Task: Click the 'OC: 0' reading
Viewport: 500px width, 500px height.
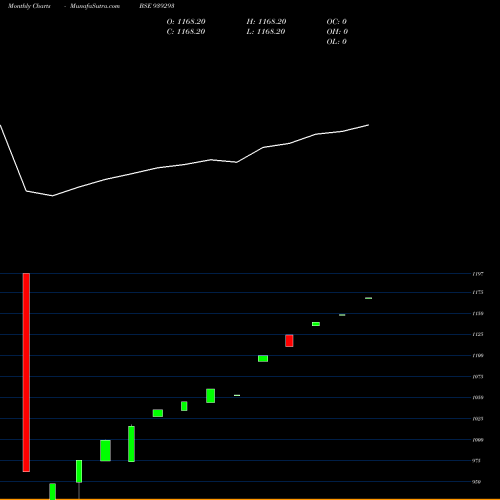Action: pyautogui.click(x=337, y=22)
